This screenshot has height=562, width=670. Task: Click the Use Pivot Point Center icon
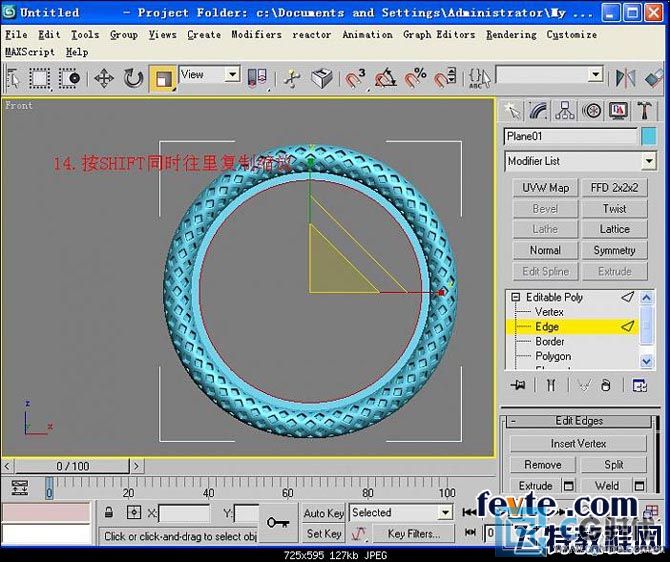click(257, 79)
